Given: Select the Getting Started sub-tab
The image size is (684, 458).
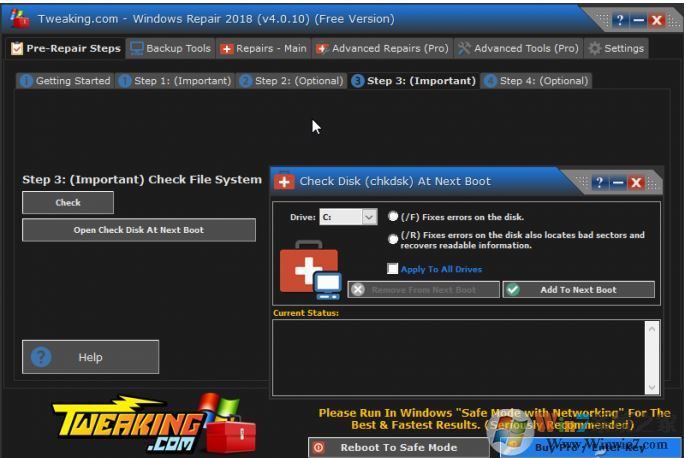Looking at the screenshot, I should (x=65, y=81).
